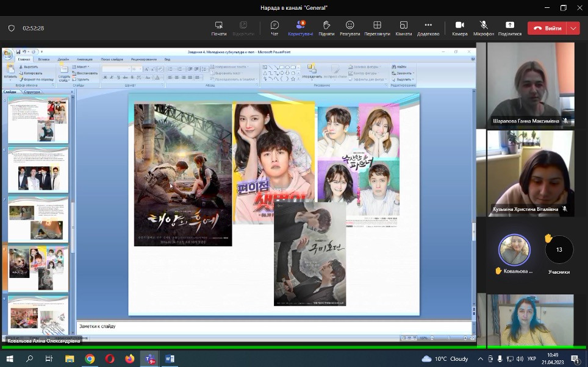
Task: Expand the dropdown arrow beside Вийти
Action: point(573,28)
